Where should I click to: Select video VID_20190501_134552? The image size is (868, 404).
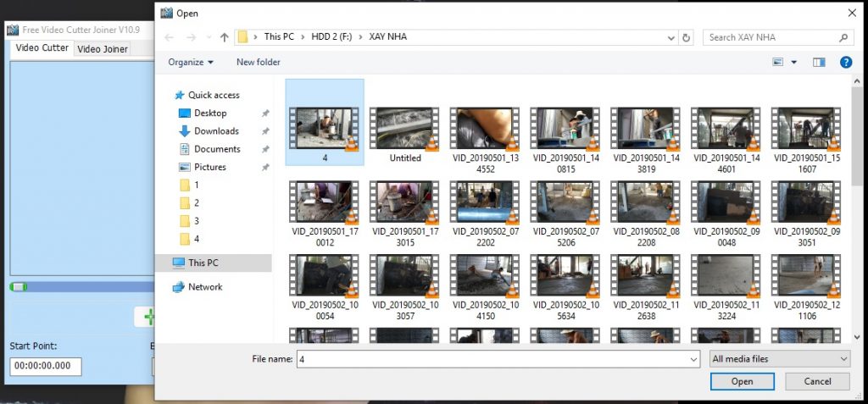(485, 141)
